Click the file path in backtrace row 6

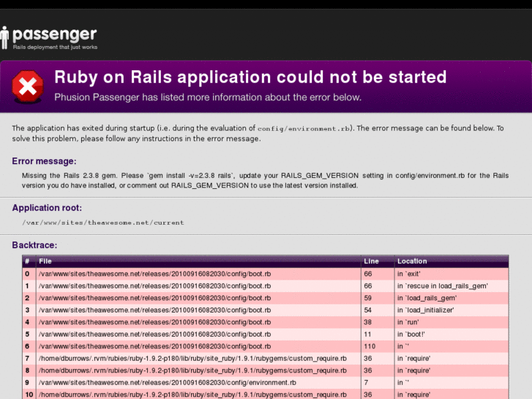154,346
